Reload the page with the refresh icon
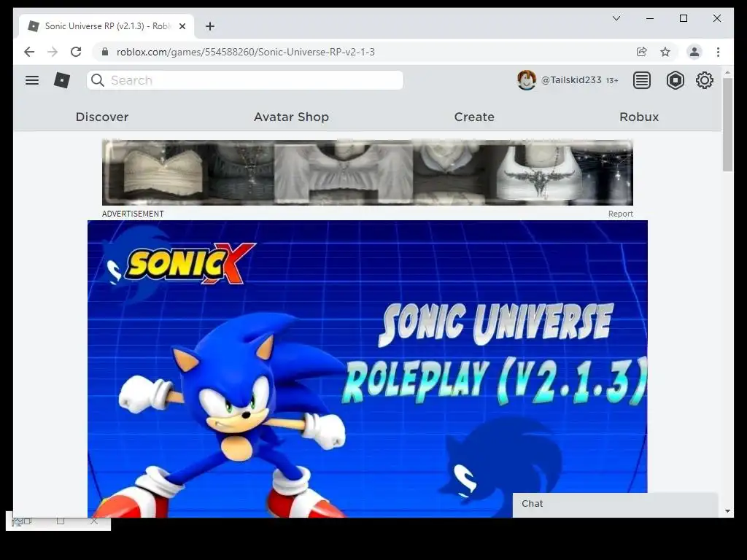Viewport: 747px width, 560px height. coord(76,52)
